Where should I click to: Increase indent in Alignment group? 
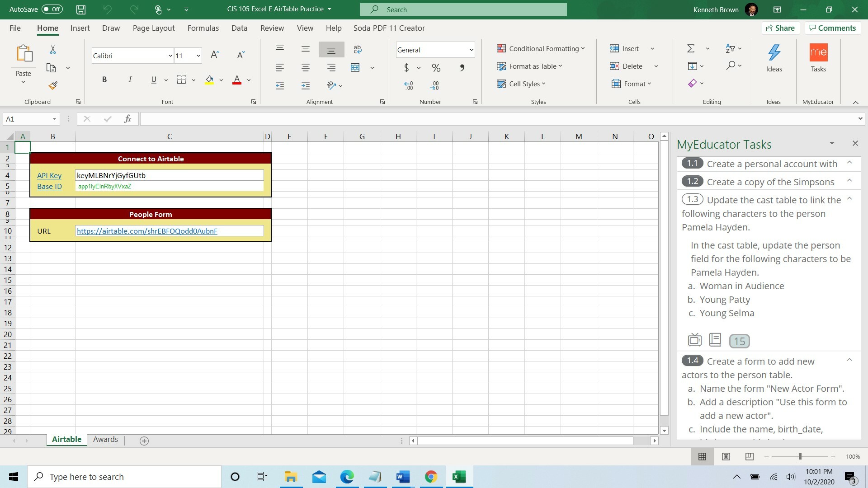click(306, 85)
